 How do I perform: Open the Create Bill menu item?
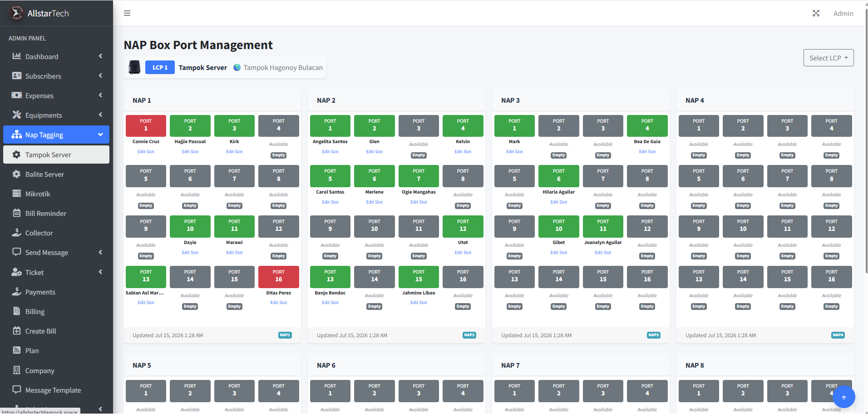(56, 331)
